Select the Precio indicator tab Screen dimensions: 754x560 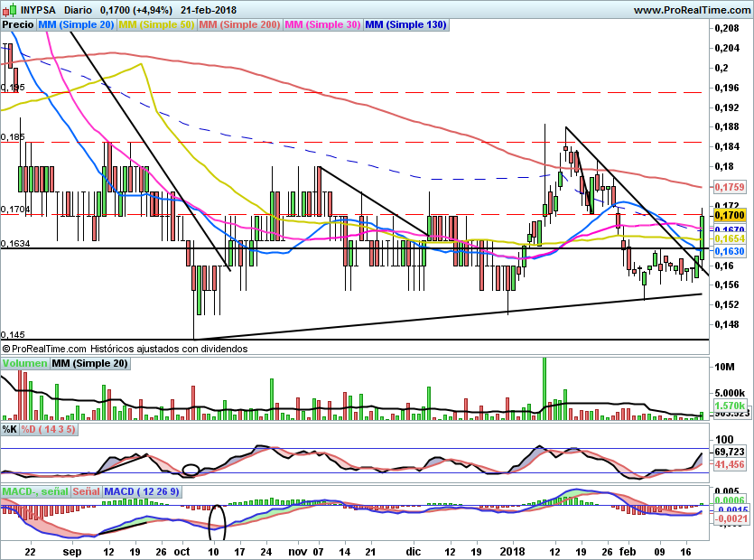[x=19, y=25]
